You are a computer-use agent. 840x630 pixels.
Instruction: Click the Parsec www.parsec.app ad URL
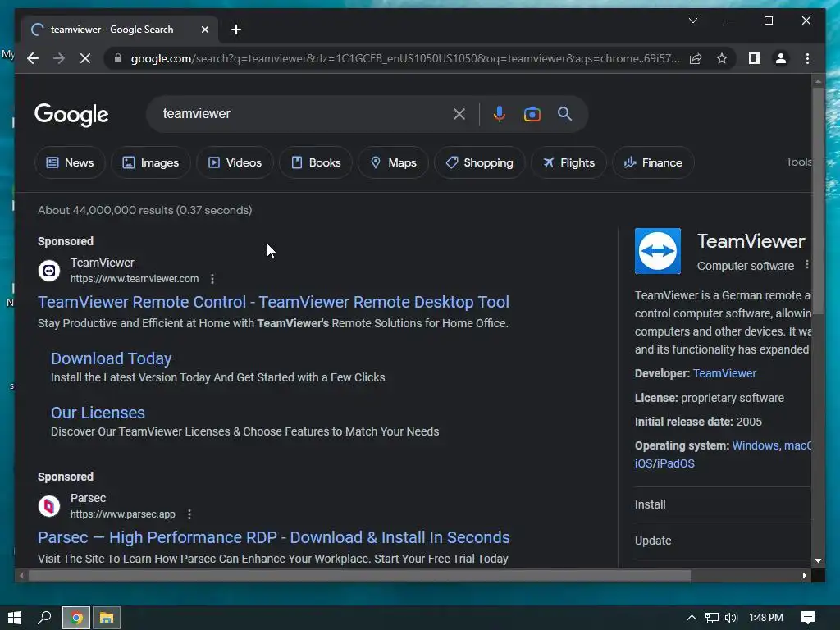click(123, 514)
